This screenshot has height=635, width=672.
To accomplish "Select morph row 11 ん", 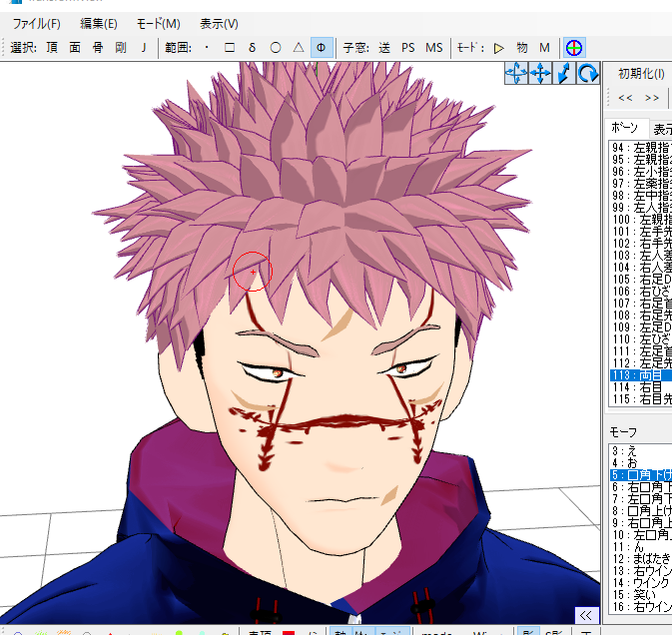I will pos(641,547).
